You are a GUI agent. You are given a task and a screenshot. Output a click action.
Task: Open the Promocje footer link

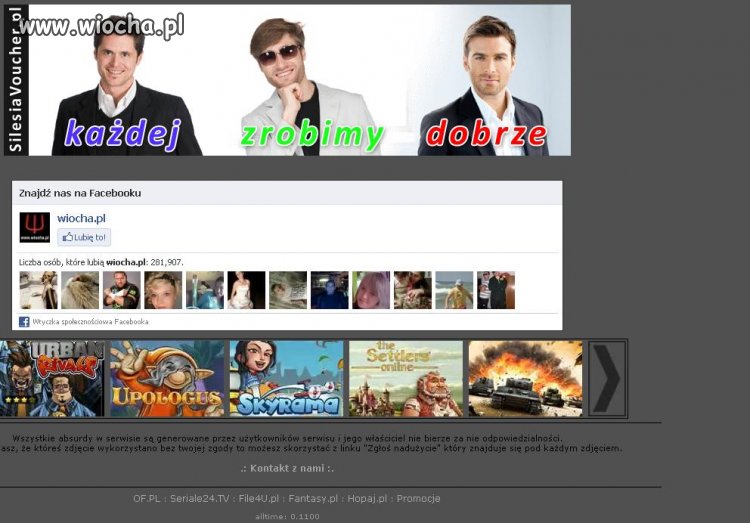pos(418,499)
